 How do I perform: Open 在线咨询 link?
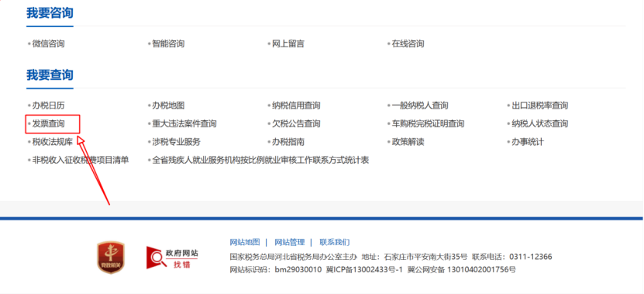click(408, 43)
